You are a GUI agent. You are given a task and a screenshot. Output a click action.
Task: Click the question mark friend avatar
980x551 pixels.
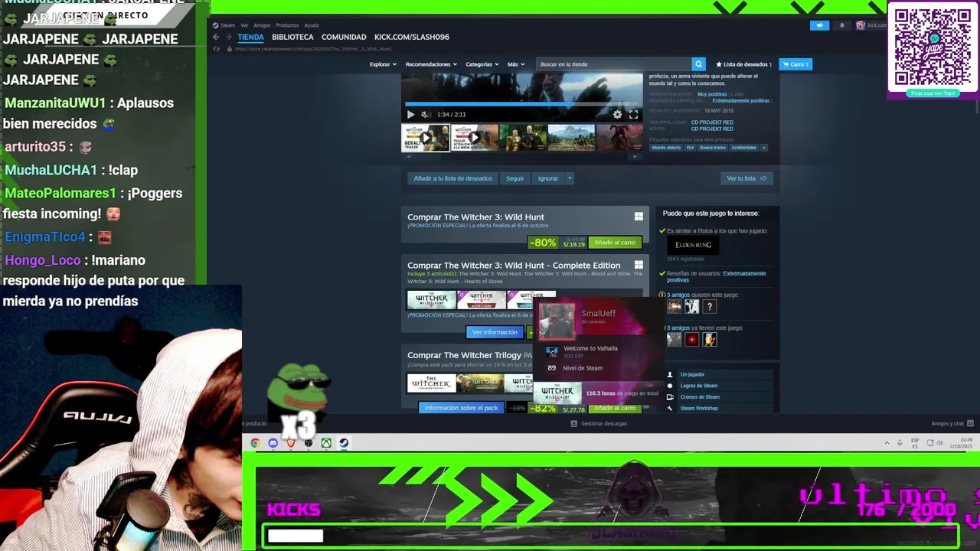tap(710, 307)
